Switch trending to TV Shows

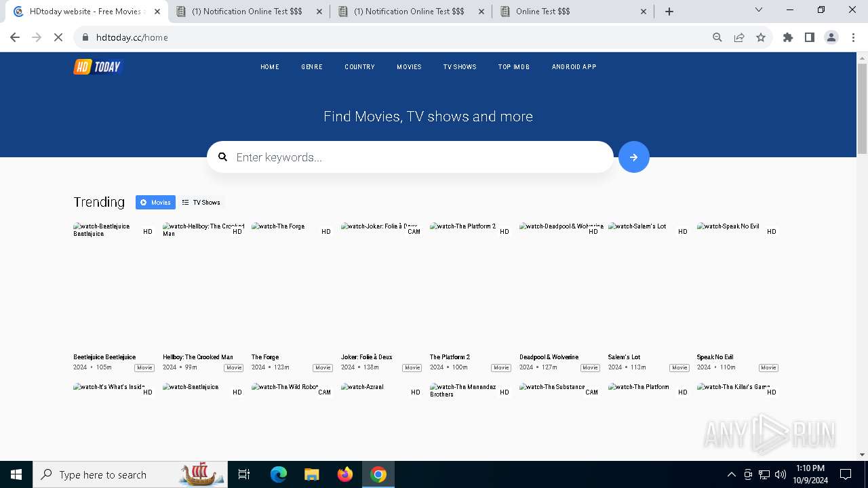[201, 203]
